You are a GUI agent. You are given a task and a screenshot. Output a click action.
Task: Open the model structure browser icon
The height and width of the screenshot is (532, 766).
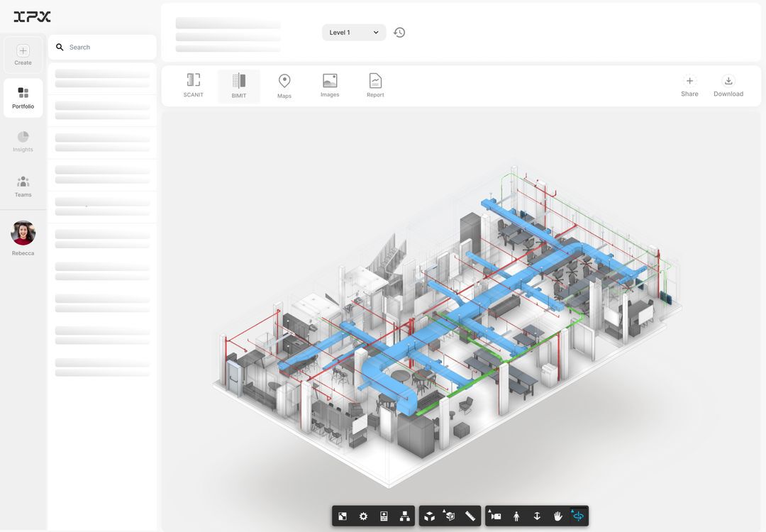click(404, 516)
